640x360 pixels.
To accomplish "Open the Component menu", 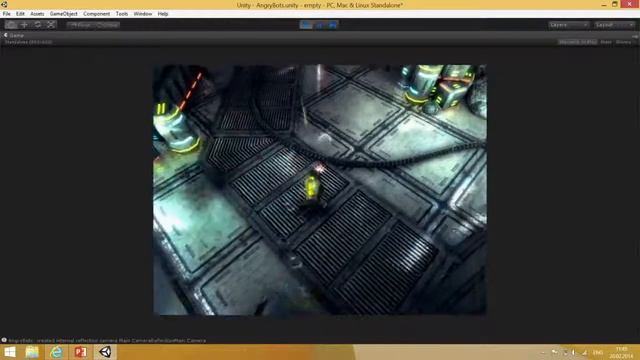I will (x=96, y=14).
